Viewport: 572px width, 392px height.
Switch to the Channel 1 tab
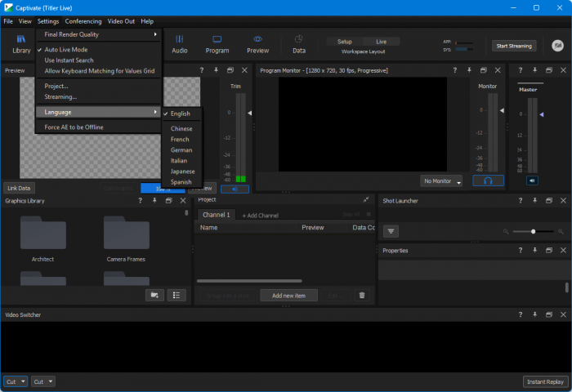217,215
